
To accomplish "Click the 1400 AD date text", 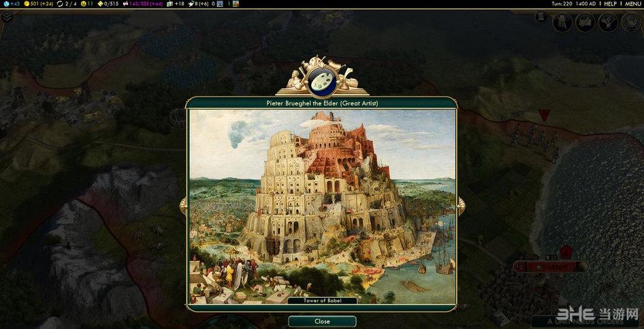I will [587, 3].
